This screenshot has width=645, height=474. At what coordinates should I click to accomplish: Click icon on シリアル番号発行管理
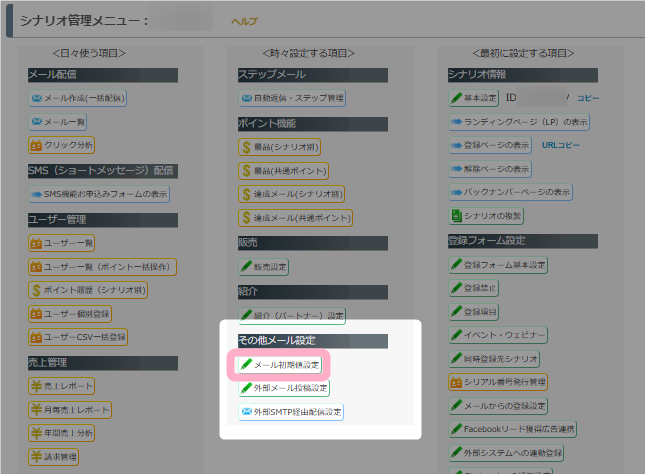456,382
